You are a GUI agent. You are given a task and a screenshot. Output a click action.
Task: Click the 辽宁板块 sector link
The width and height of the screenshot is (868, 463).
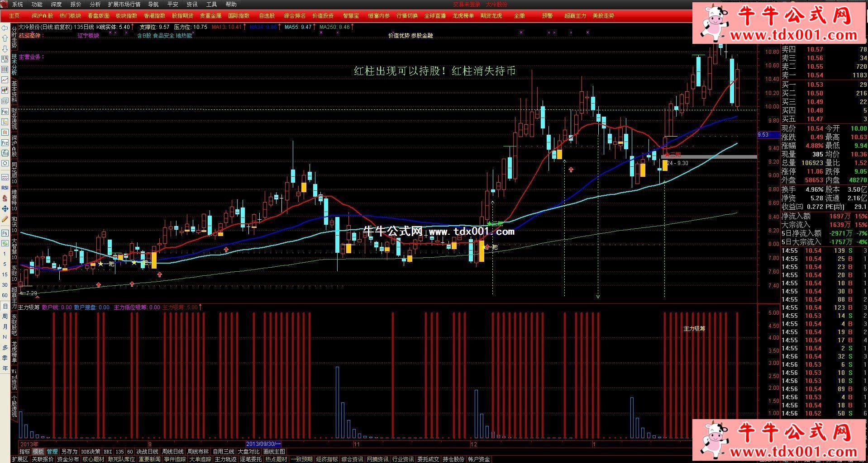(88, 35)
